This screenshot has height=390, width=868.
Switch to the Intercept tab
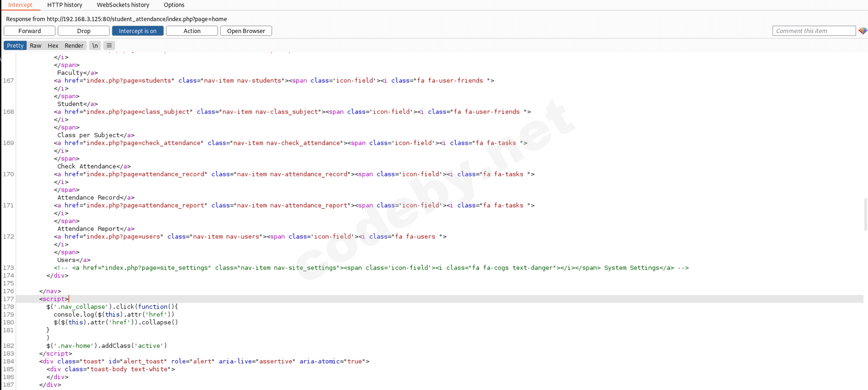coord(20,5)
